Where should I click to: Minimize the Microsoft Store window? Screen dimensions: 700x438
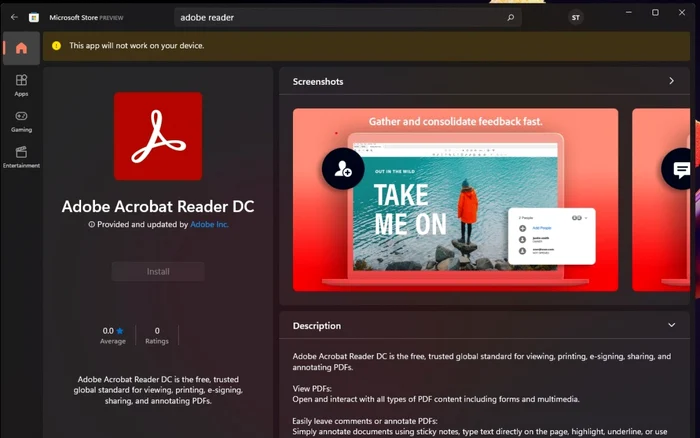[629, 13]
